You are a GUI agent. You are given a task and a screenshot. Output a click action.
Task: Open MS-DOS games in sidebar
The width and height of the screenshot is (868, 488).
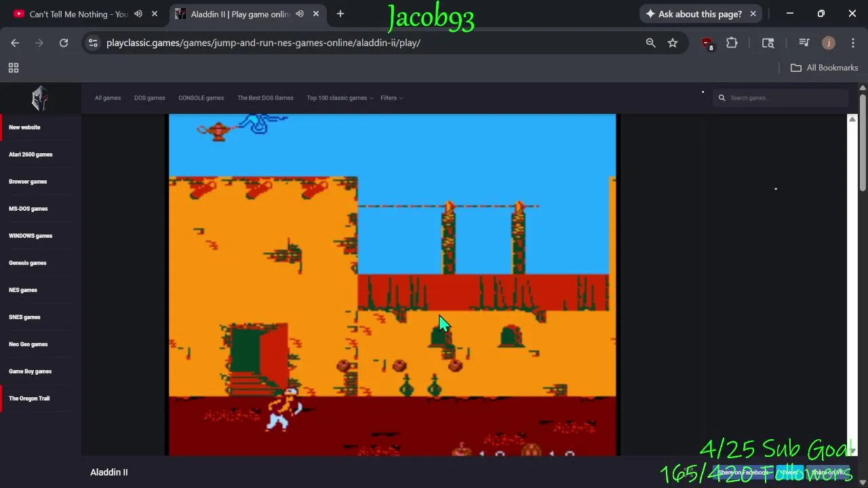(28, 209)
